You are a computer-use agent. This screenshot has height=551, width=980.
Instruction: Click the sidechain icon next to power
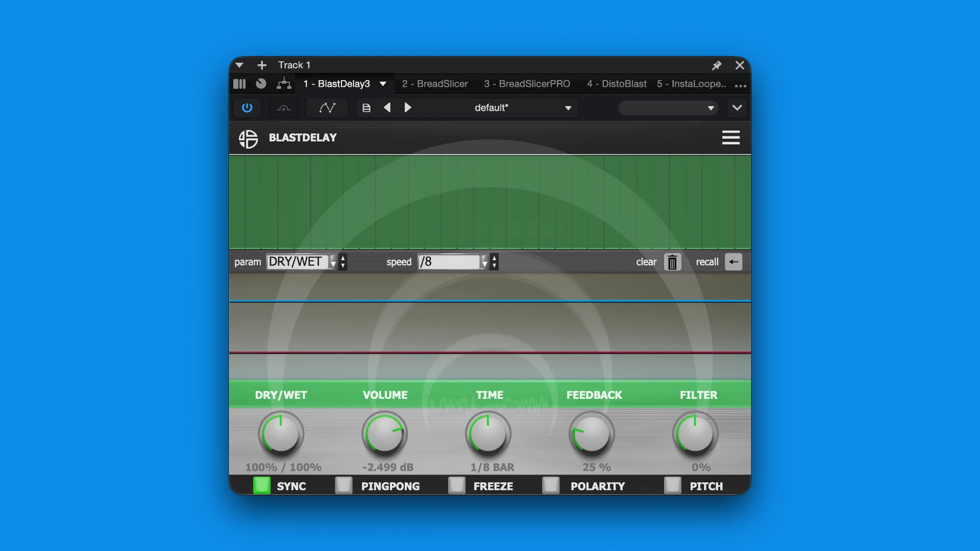click(x=284, y=108)
